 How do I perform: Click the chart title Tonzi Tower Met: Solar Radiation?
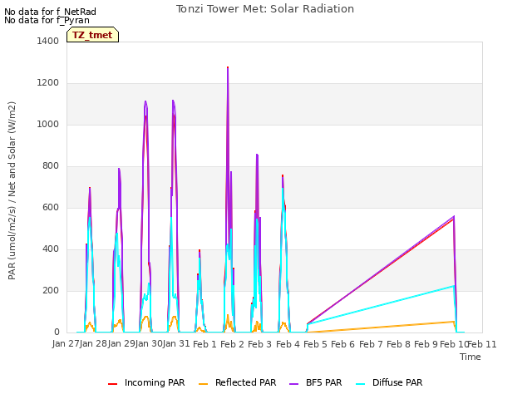pyautogui.click(x=265, y=9)
